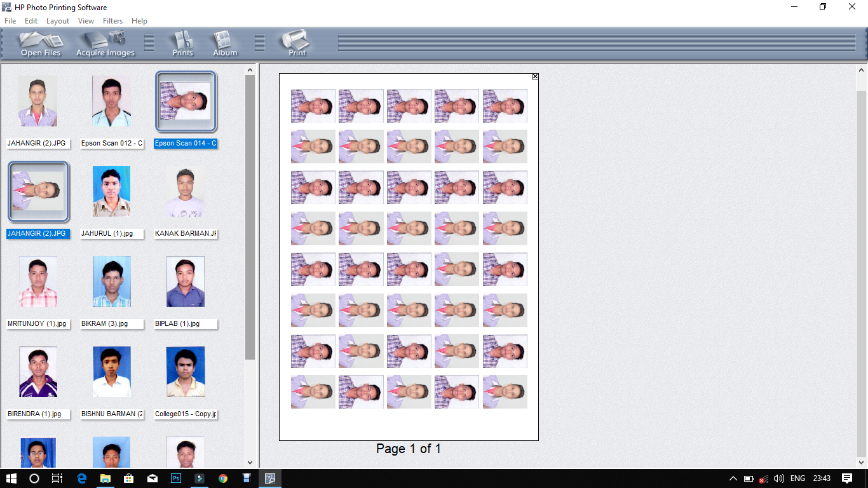Select the highlighted JAHANGIR (2).JPG thumbnail
Viewport: 868px width, 488px height.
(x=37, y=191)
